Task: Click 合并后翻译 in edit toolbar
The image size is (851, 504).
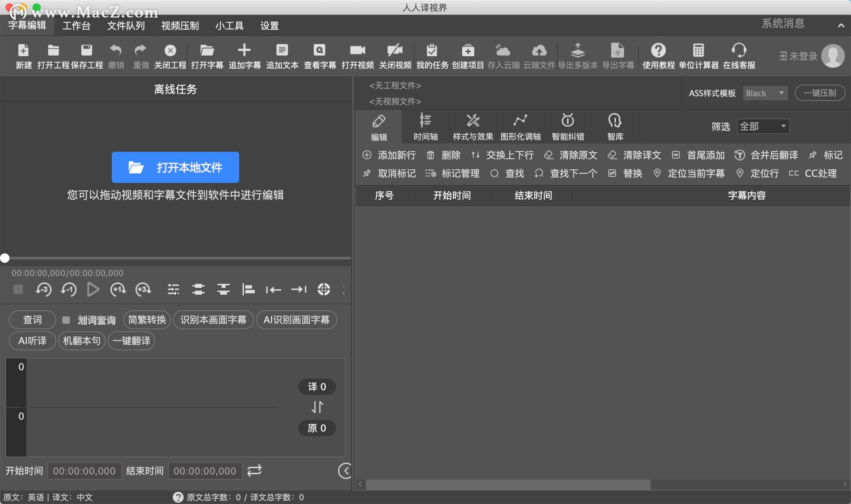Action: [766, 155]
